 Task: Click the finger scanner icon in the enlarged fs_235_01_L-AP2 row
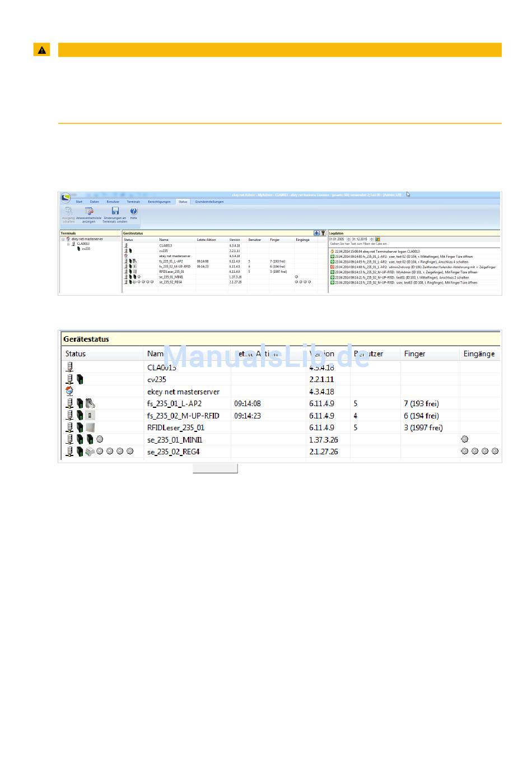90,403
